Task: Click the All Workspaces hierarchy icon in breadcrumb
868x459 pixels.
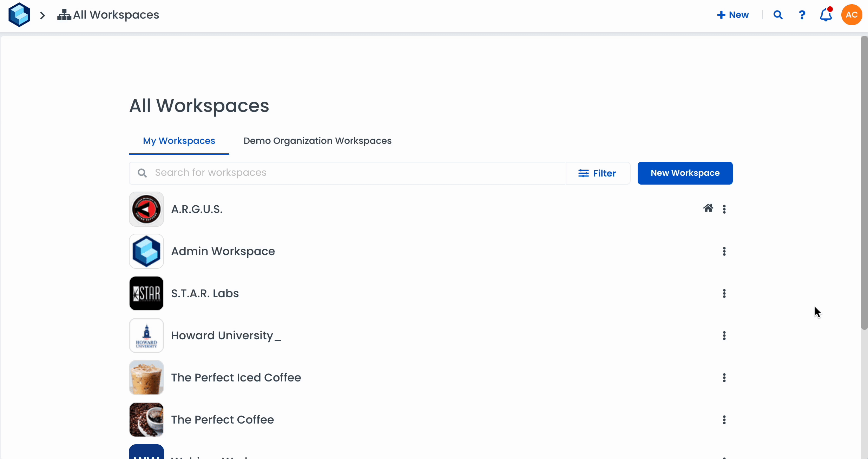Action: click(64, 15)
